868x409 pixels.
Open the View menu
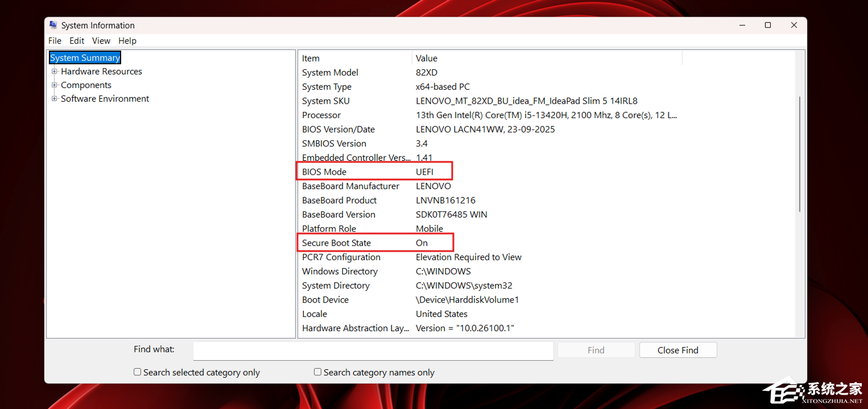(101, 41)
